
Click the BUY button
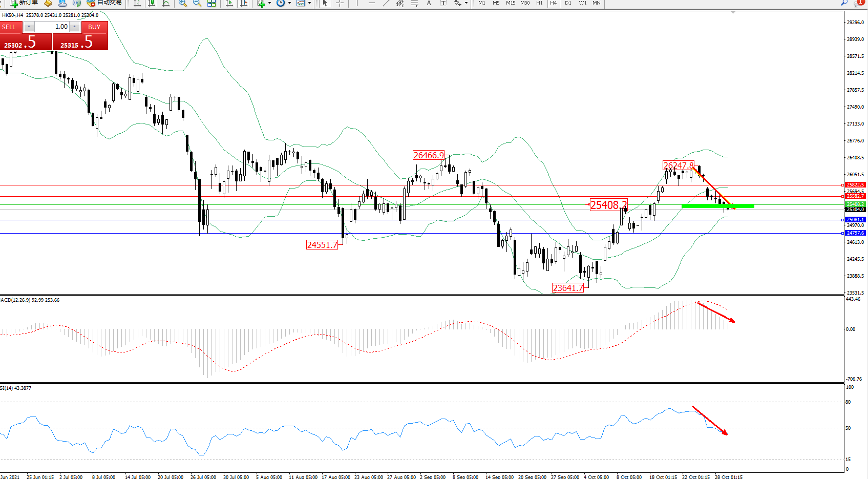[94, 27]
